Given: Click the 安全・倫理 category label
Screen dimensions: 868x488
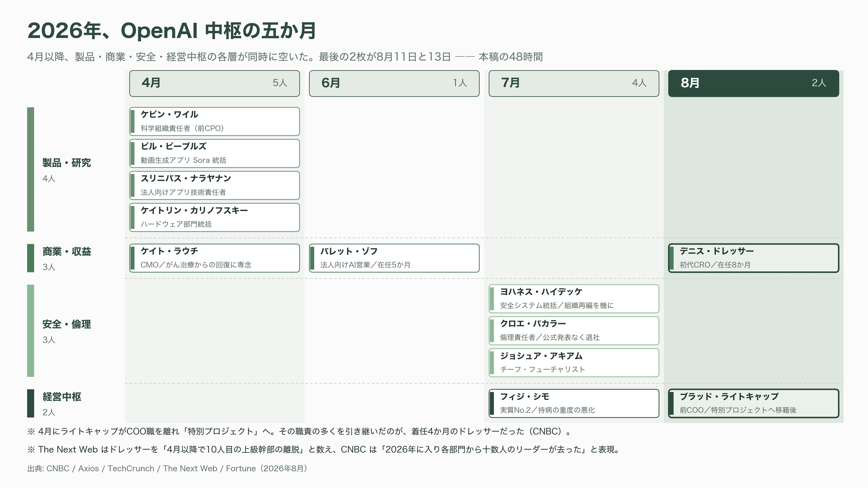Looking at the screenshot, I should [66, 324].
